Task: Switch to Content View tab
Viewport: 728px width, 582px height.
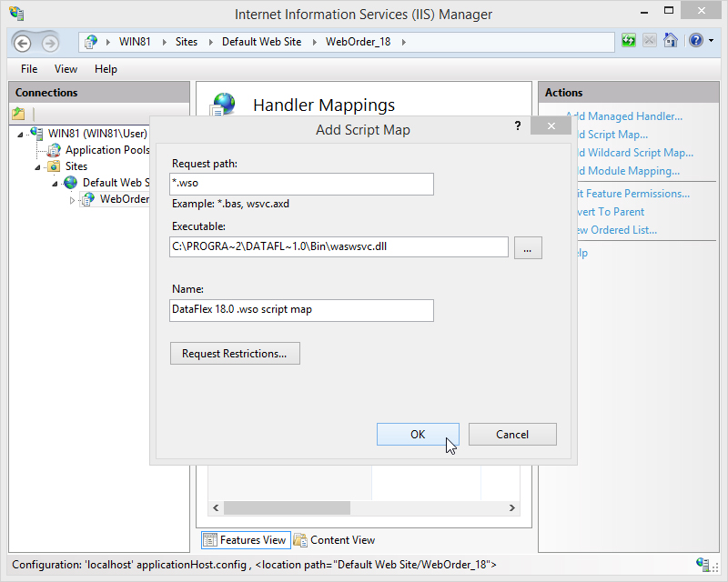Action: 334,540
